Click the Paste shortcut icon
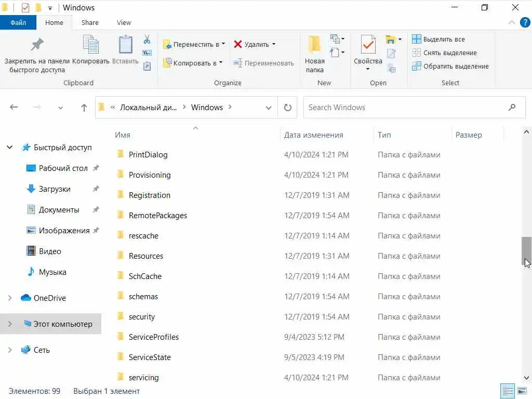Screen dimensions: 532x399 point(147,66)
